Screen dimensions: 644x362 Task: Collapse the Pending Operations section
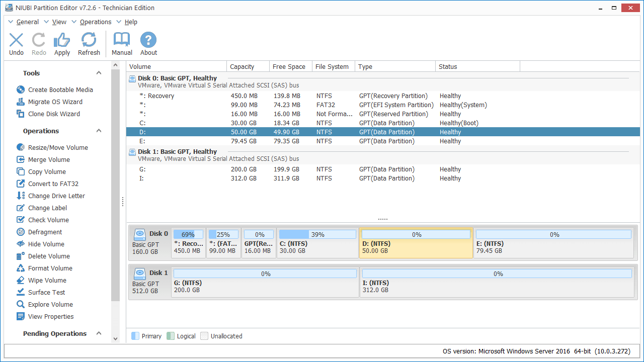tap(99, 333)
